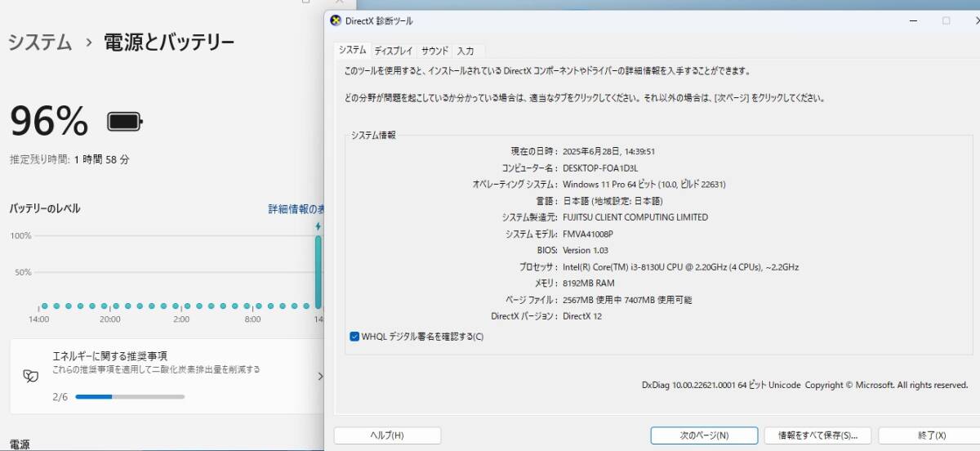Click the Intel Core i3-8130U processor text

click(x=681, y=267)
